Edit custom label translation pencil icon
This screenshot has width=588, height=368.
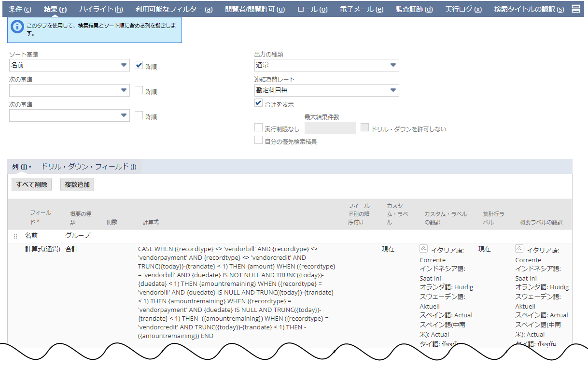[x=423, y=249]
